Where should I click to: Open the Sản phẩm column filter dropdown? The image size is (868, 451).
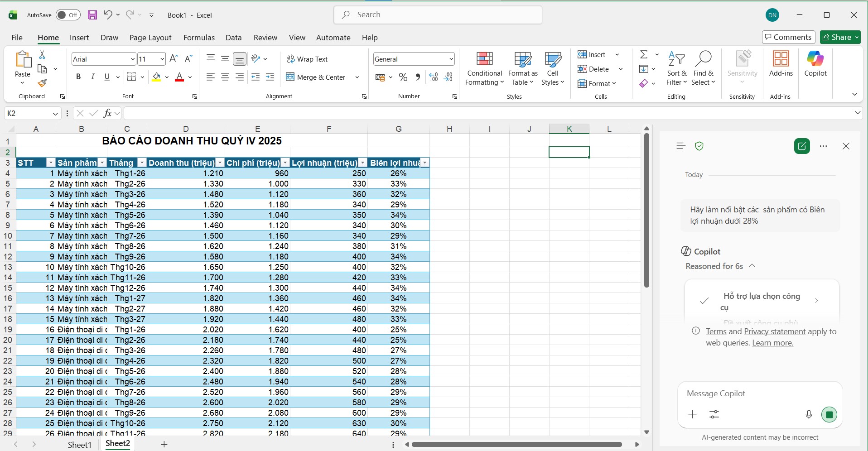tap(102, 163)
